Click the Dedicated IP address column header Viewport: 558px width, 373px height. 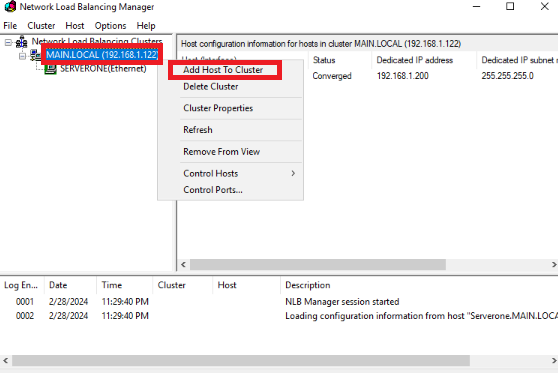click(415, 60)
